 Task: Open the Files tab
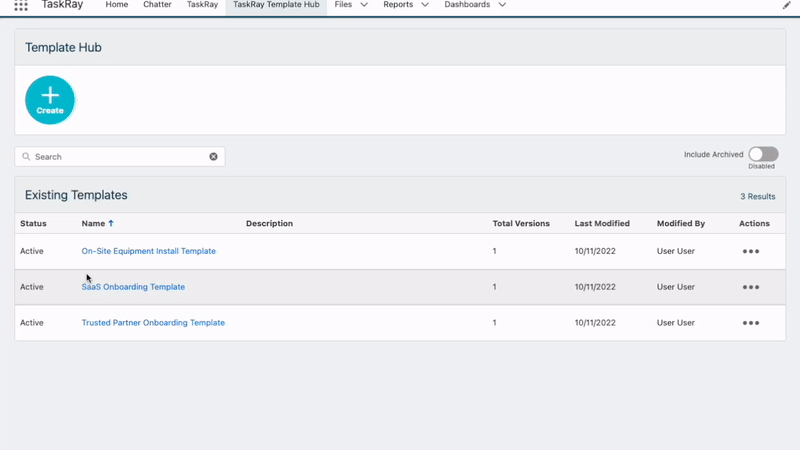[343, 5]
